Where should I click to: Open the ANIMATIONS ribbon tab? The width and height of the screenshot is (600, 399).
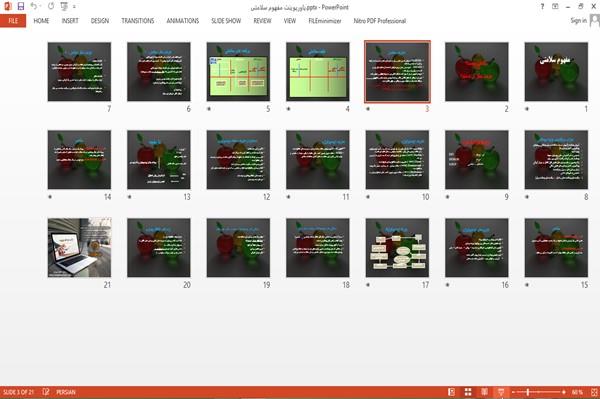(183, 21)
